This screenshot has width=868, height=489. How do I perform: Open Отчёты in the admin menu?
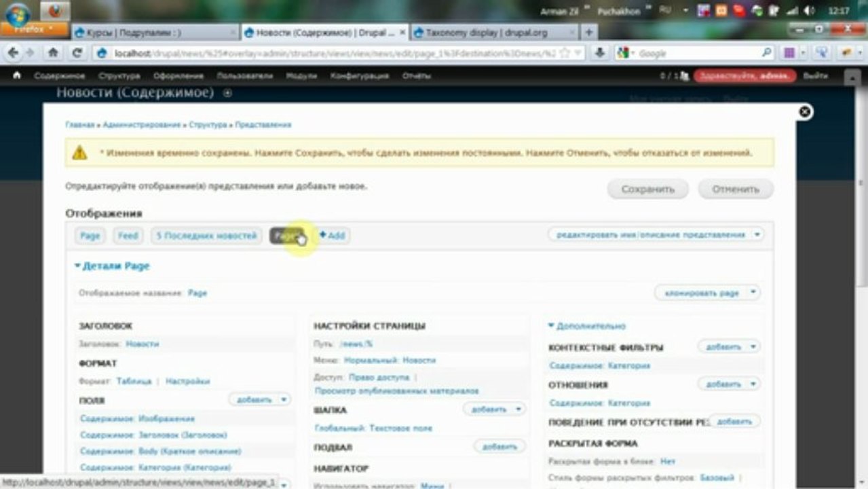click(x=416, y=76)
